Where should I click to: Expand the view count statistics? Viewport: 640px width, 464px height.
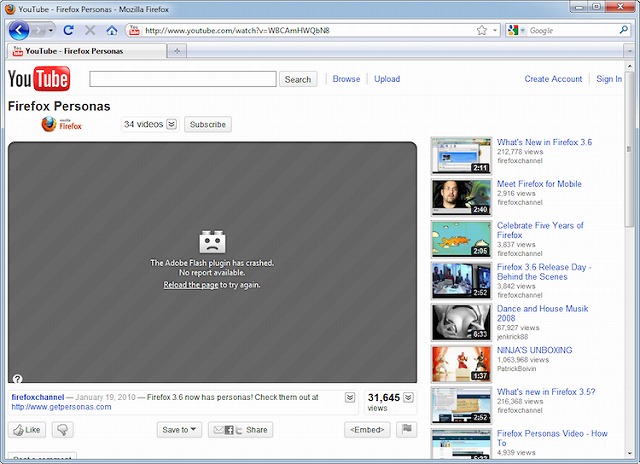pos(408,397)
